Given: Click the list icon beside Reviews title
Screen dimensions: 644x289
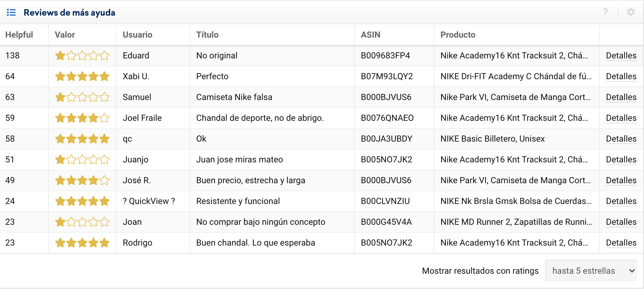Looking at the screenshot, I should pyautogui.click(x=11, y=13).
